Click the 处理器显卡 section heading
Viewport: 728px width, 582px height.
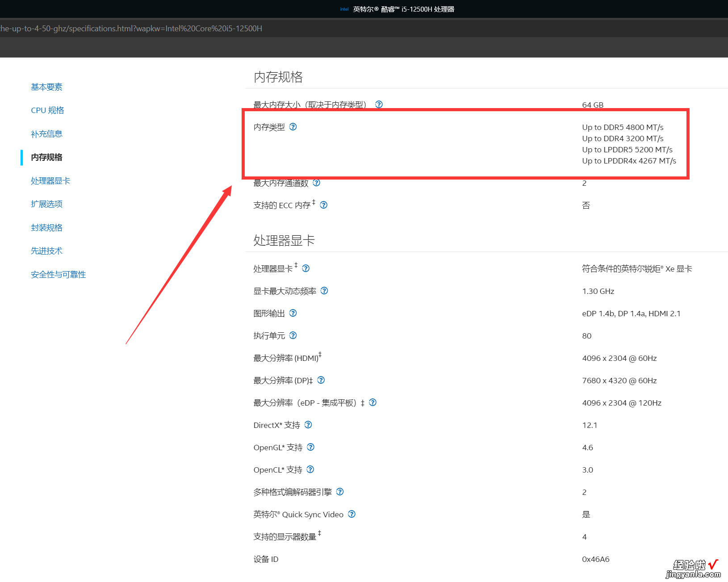[284, 240]
